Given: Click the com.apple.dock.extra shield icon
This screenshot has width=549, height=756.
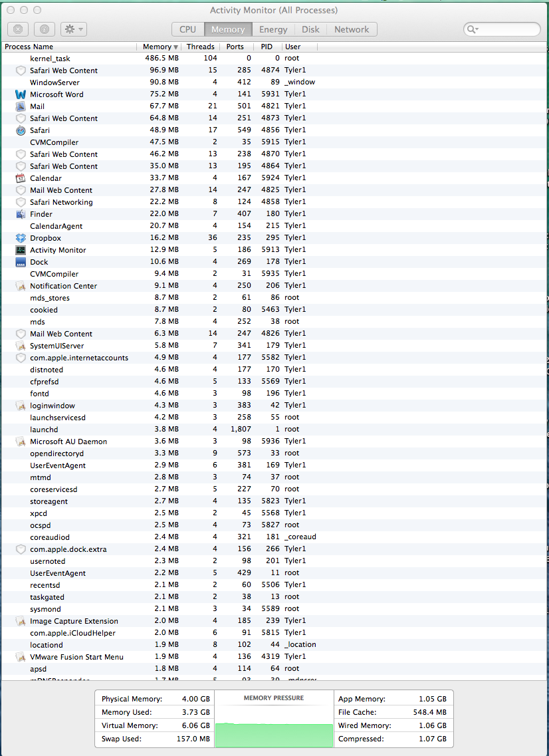Looking at the screenshot, I should pyautogui.click(x=20, y=549).
